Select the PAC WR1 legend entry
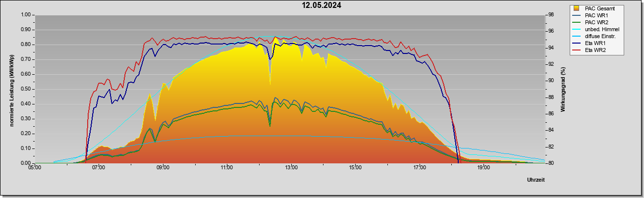Viewport: 644px width, 198px height. (596, 15)
